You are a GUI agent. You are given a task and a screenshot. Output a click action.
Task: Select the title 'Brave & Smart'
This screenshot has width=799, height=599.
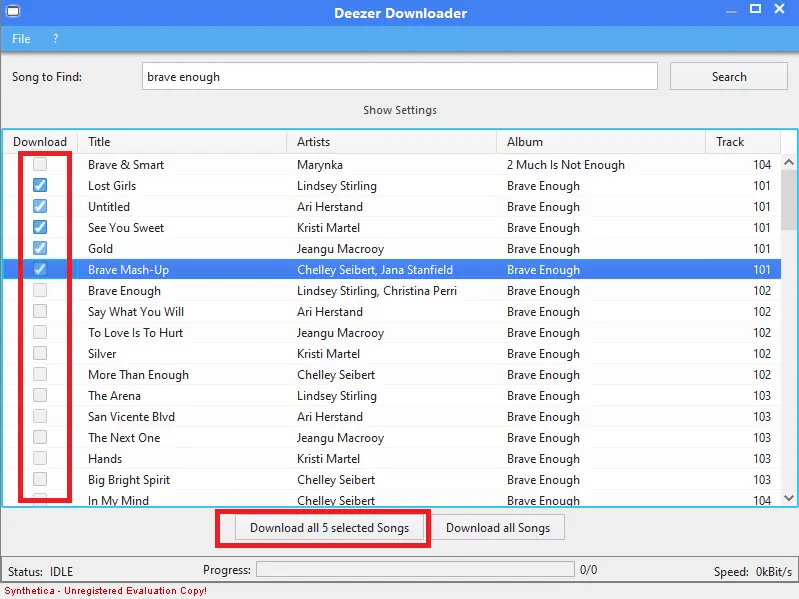tap(126, 165)
